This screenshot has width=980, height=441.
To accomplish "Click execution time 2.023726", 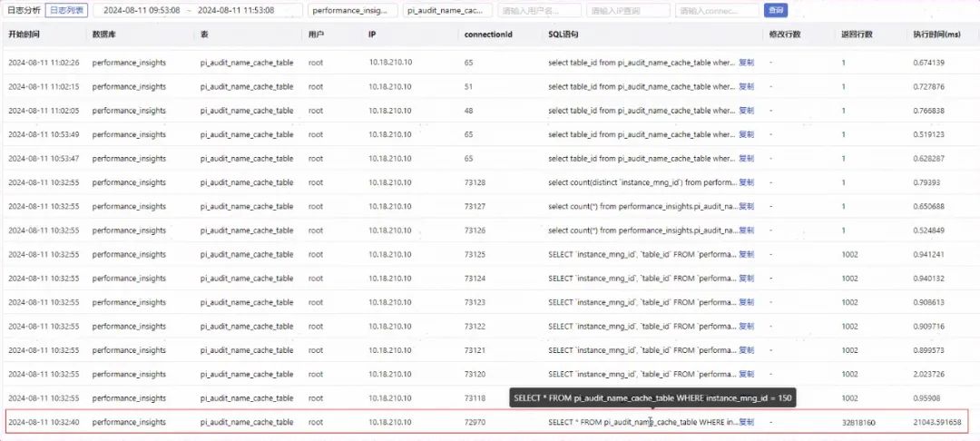I will pyautogui.click(x=929, y=374).
